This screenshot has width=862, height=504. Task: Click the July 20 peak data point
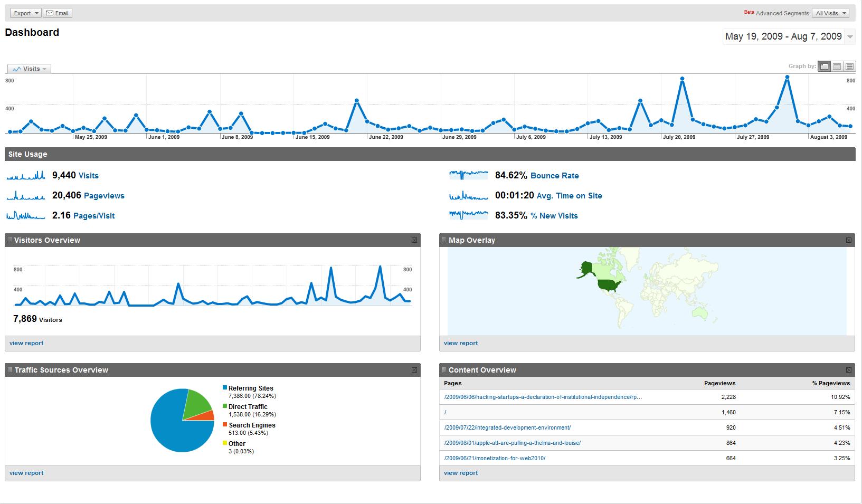point(682,79)
